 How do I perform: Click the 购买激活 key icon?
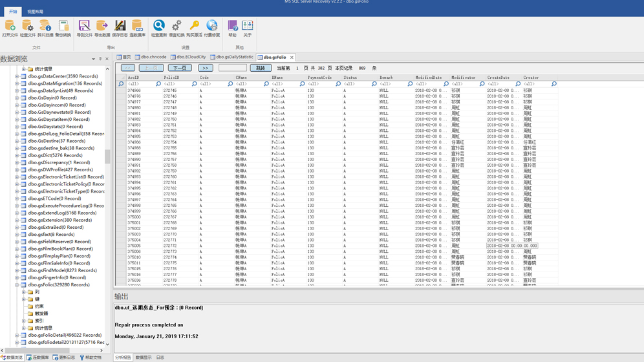click(x=194, y=26)
